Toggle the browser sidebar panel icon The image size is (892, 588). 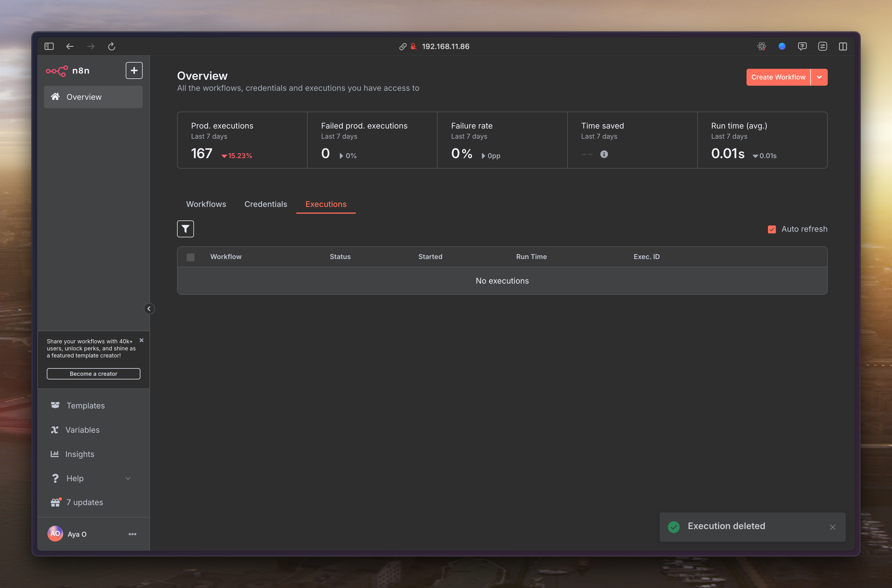pyautogui.click(x=49, y=47)
